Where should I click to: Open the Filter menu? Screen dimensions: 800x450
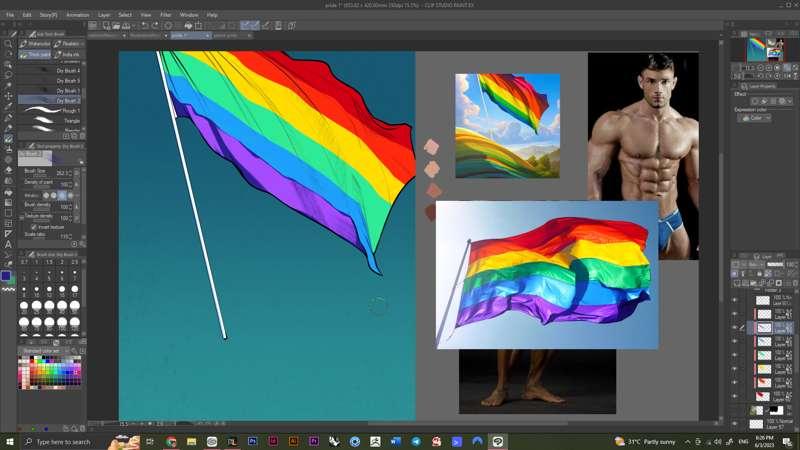coord(166,15)
